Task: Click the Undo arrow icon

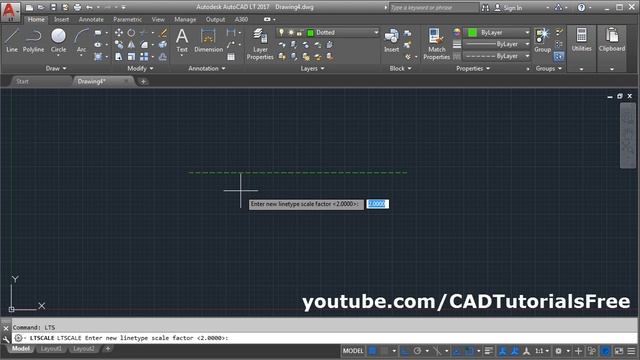Action: point(89,7)
